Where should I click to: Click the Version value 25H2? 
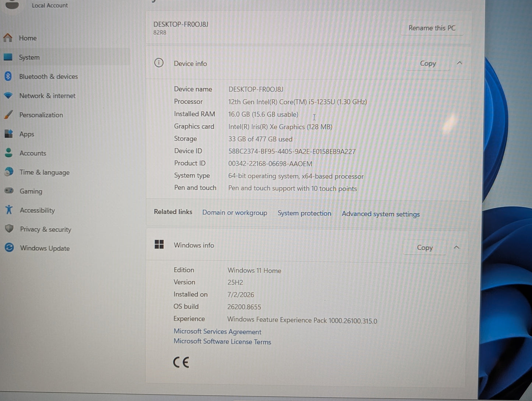coord(235,283)
